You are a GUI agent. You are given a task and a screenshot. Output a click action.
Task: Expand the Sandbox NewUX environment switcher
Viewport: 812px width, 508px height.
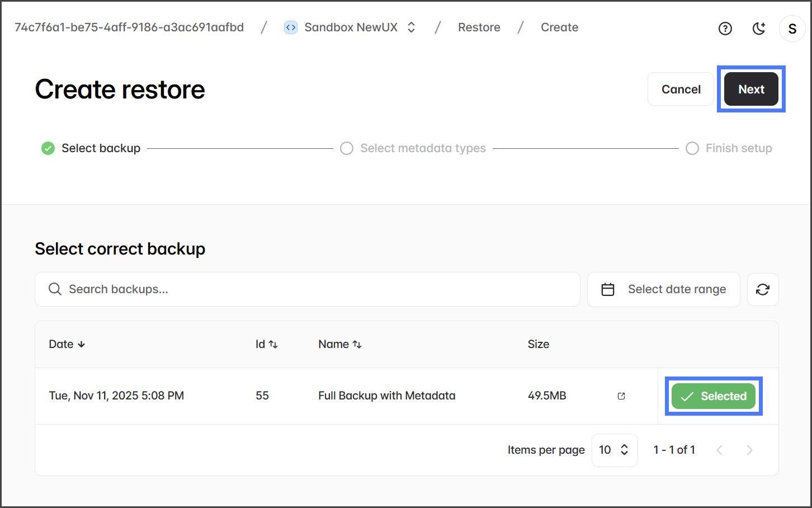tap(411, 27)
